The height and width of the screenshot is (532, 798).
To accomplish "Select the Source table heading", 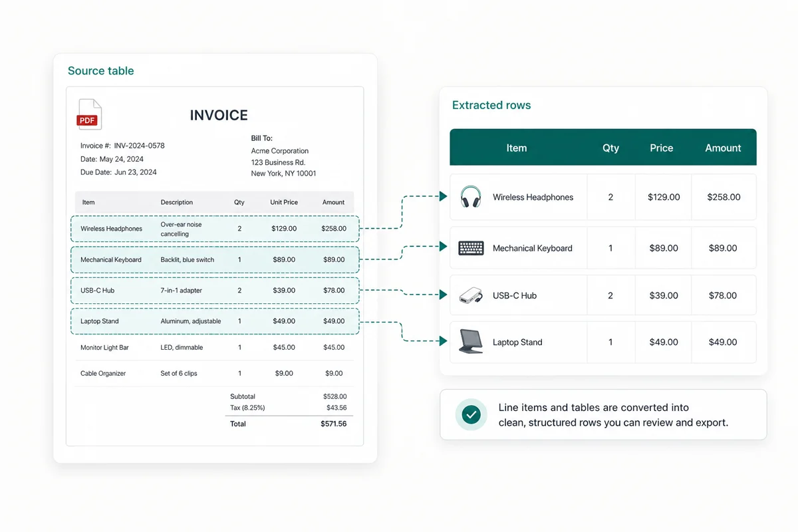I will click(x=100, y=70).
